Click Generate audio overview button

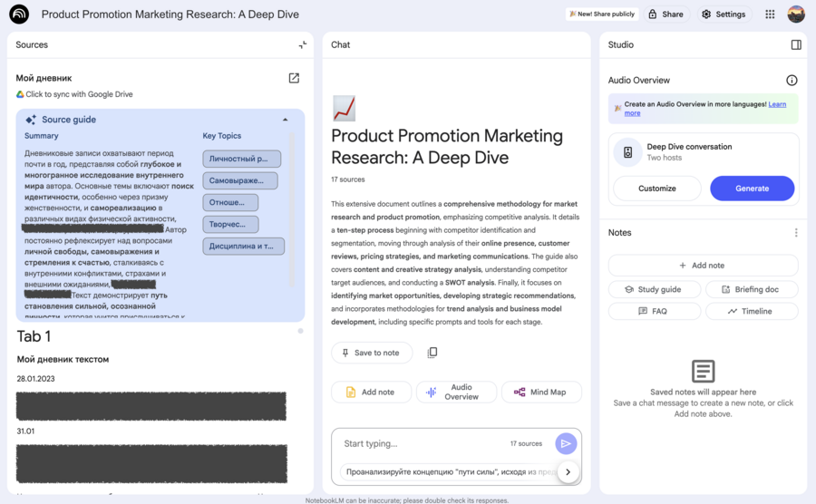tap(752, 189)
